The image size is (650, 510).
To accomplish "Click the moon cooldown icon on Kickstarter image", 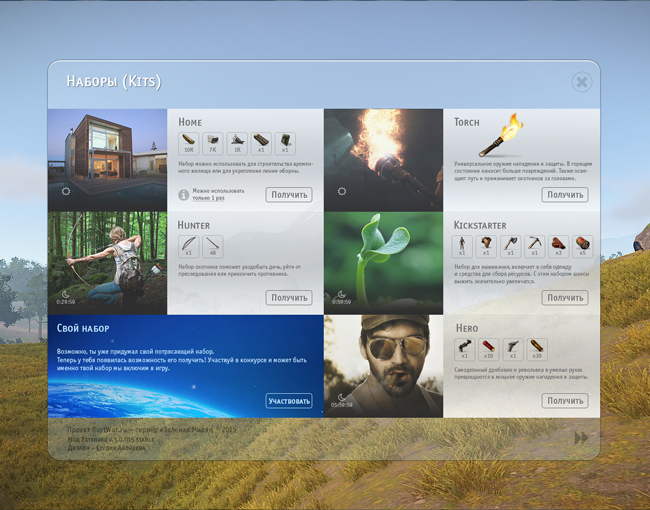I will pyautogui.click(x=342, y=294).
